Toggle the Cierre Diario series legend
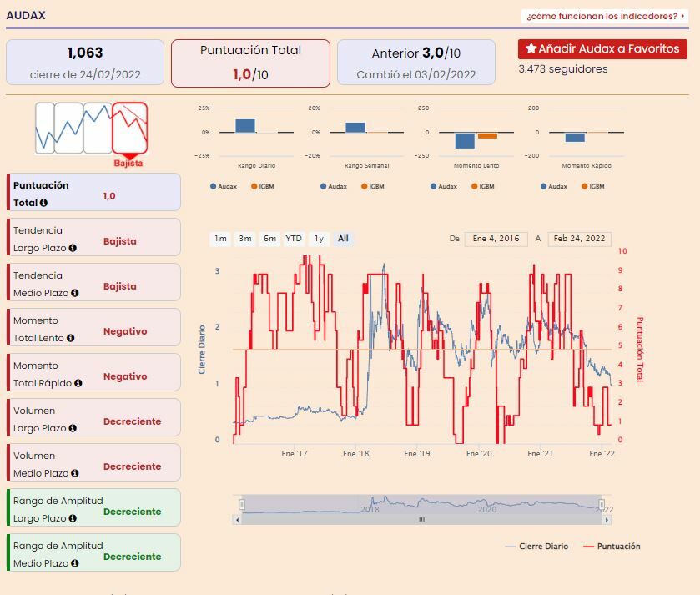The image size is (700, 595). (x=536, y=547)
